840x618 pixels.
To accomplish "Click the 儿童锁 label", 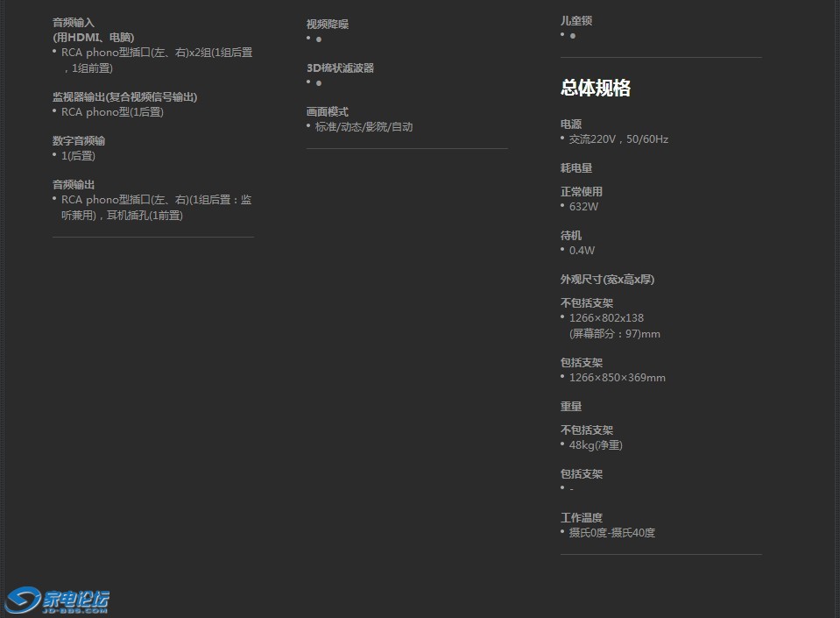I will [x=576, y=20].
